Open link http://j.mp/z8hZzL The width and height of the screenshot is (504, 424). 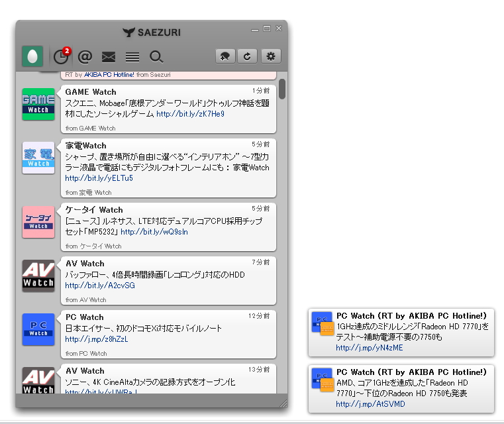[x=97, y=339]
